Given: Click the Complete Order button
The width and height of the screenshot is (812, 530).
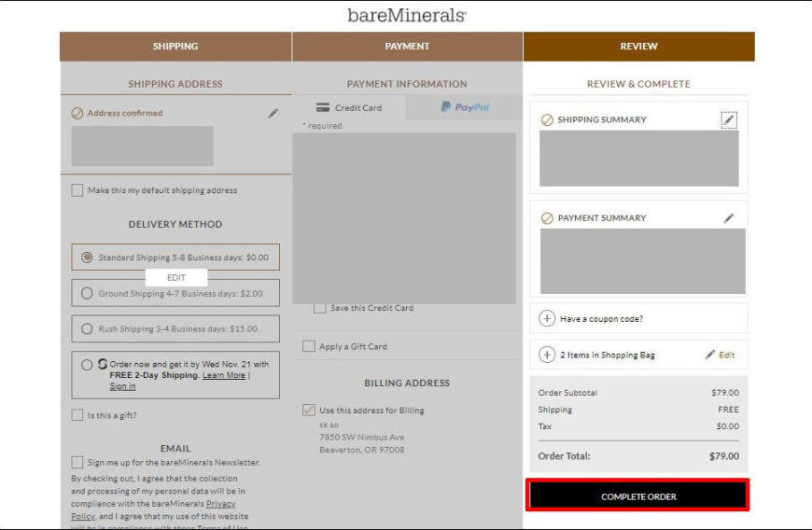Looking at the screenshot, I should click(x=638, y=495).
